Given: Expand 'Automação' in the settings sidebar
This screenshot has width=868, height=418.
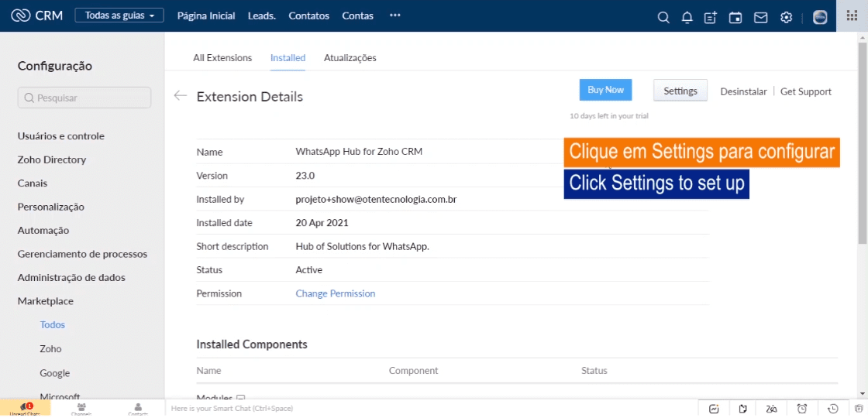Looking at the screenshot, I should 43,230.
